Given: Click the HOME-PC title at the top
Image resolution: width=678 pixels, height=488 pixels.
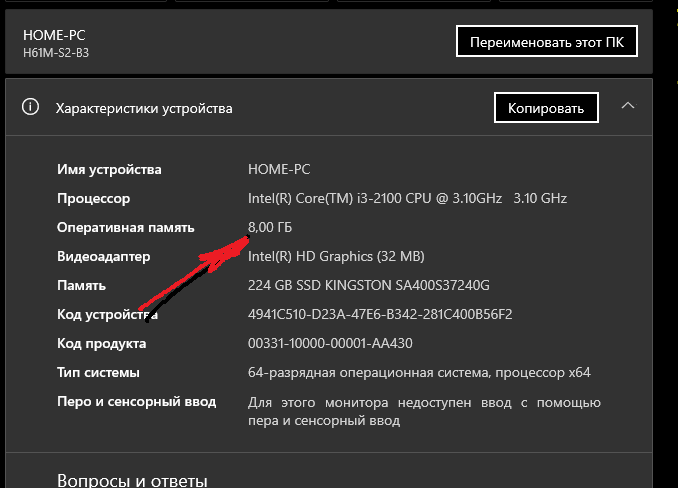Looking at the screenshot, I should point(55,35).
